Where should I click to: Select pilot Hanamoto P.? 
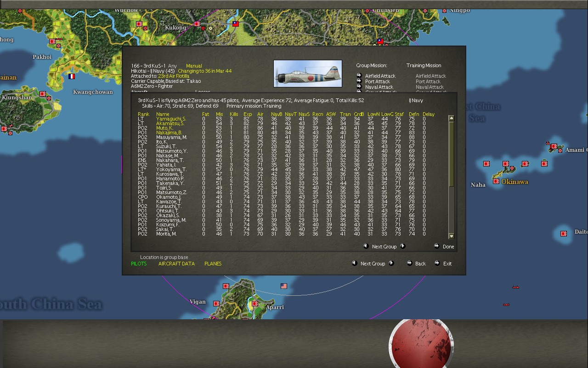[170, 178]
